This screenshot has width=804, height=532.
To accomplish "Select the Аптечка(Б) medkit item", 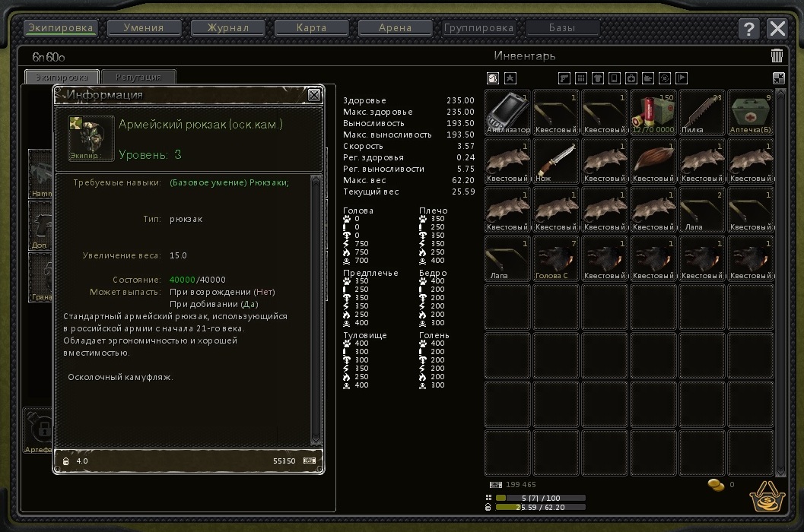I will [x=751, y=112].
